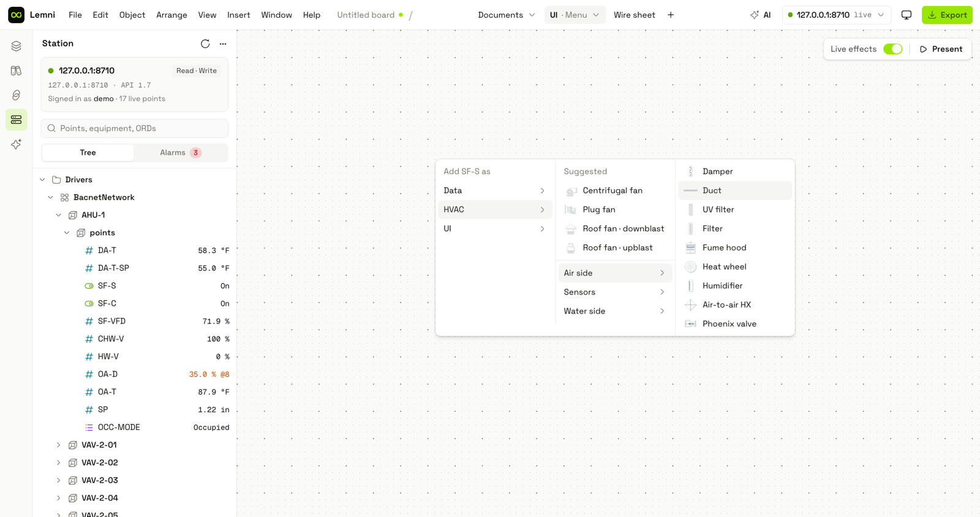980x517 pixels.
Task: Select the Heat wheel component
Action: [735, 266]
